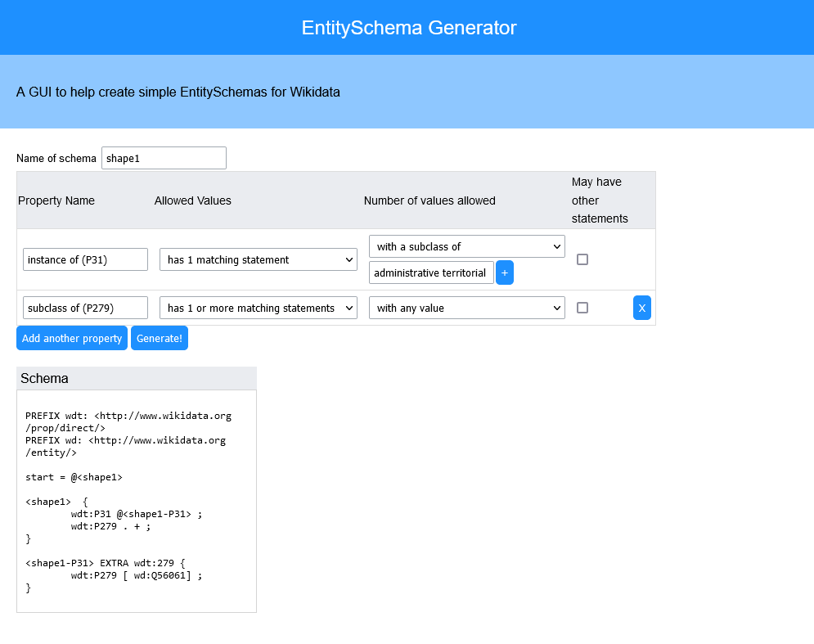Click the 'wdt:P279 [ wd:Q56061] ;' line
The width and height of the screenshot is (814, 644).
point(137,575)
